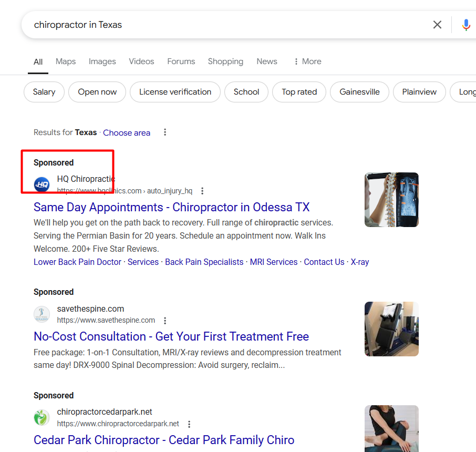Image resolution: width=476 pixels, height=452 pixels.
Task: Open the Videos tab
Action: tap(141, 61)
